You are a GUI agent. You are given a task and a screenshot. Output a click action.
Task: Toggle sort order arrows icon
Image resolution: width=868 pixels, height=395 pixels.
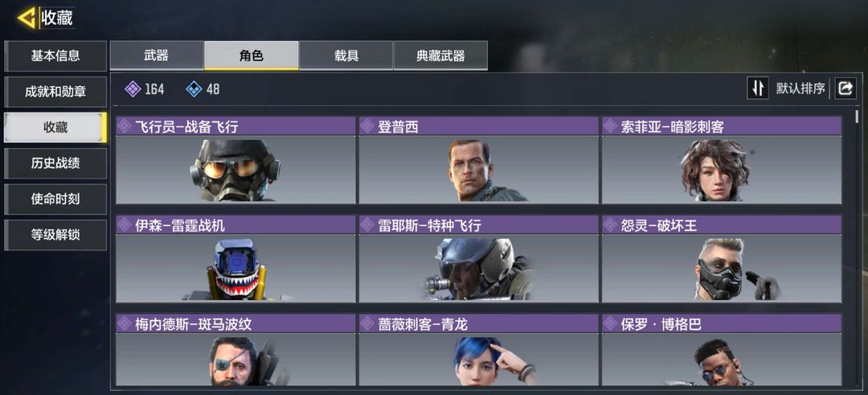(757, 88)
